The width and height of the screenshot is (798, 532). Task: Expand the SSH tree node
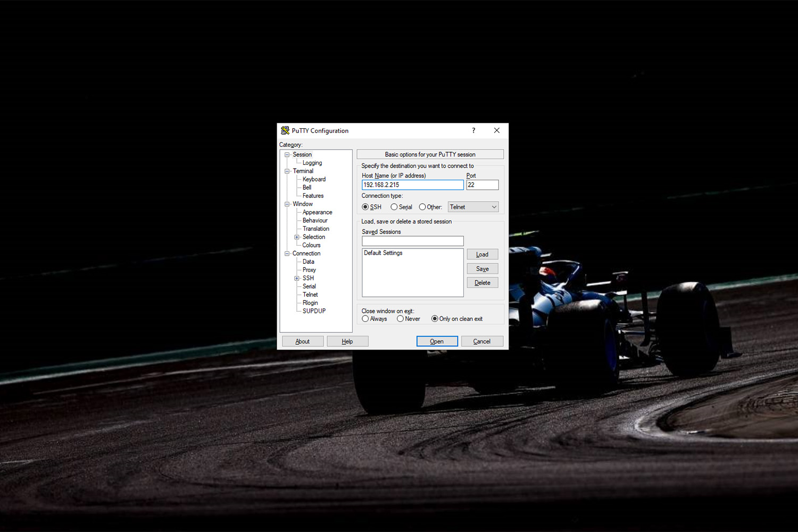coord(297,278)
